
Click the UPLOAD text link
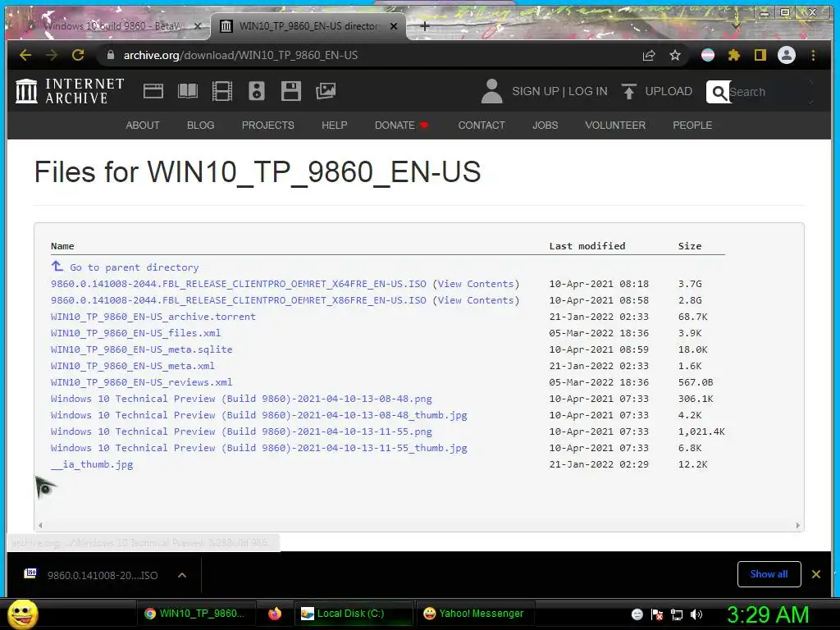click(x=669, y=91)
